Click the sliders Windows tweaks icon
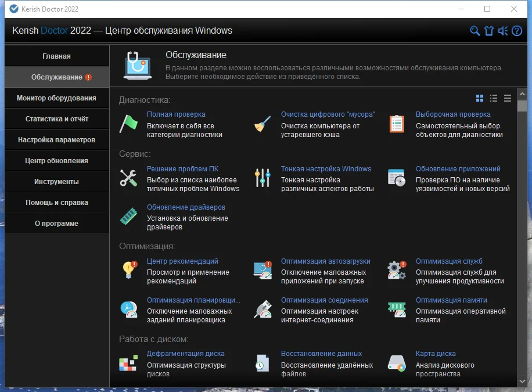The image size is (532, 392). 263,178
